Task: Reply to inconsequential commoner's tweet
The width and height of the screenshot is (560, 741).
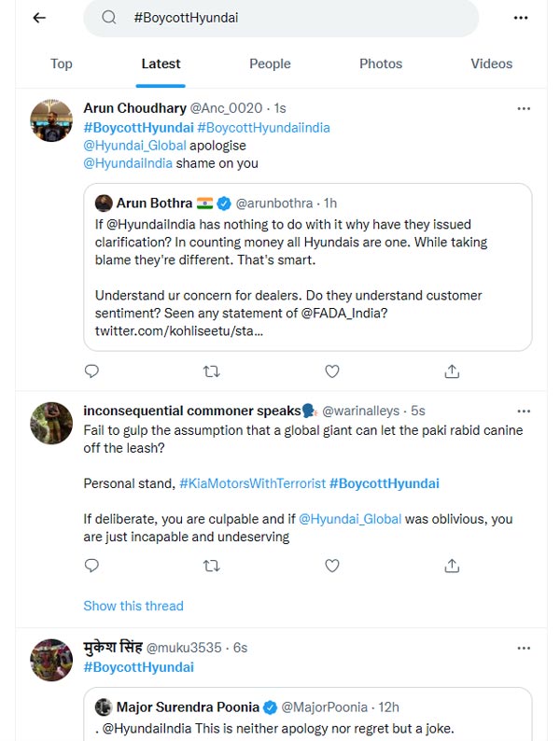Action: [91, 566]
